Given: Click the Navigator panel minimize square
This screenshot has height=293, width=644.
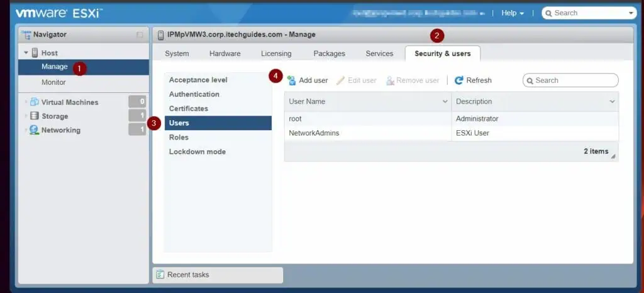Looking at the screenshot, I should tap(140, 35).
